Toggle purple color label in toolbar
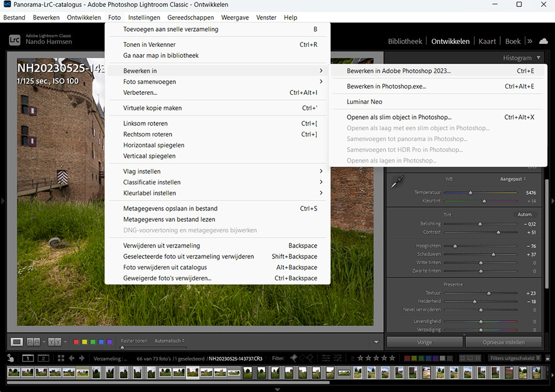Image resolution: width=555 pixels, height=392 pixels. point(110,342)
